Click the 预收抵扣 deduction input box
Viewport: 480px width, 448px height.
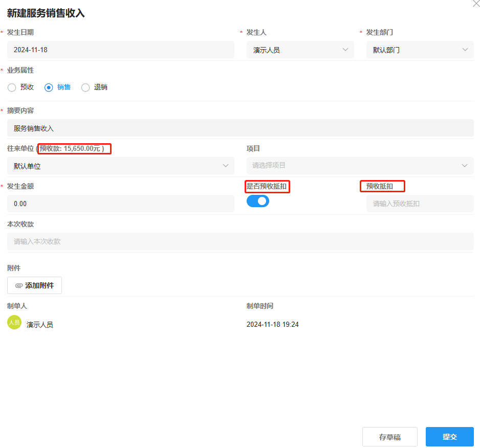419,204
